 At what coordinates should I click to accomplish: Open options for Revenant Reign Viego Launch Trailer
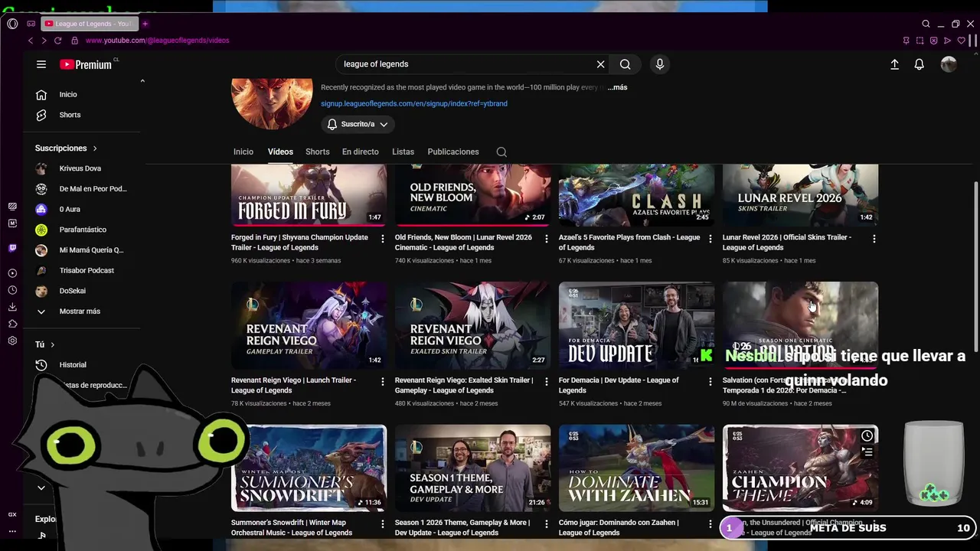383,381
